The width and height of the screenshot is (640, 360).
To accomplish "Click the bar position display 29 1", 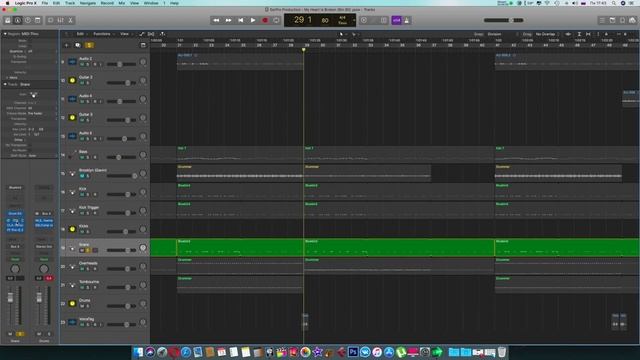I will tap(303, 20).
